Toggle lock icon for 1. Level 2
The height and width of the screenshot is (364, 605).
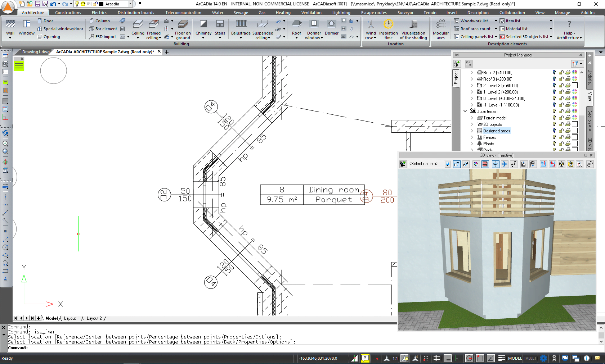pos(561,92)
